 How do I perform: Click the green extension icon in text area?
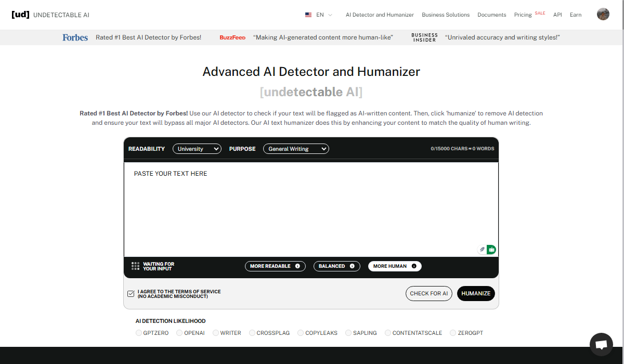click(x=491, y=250)
